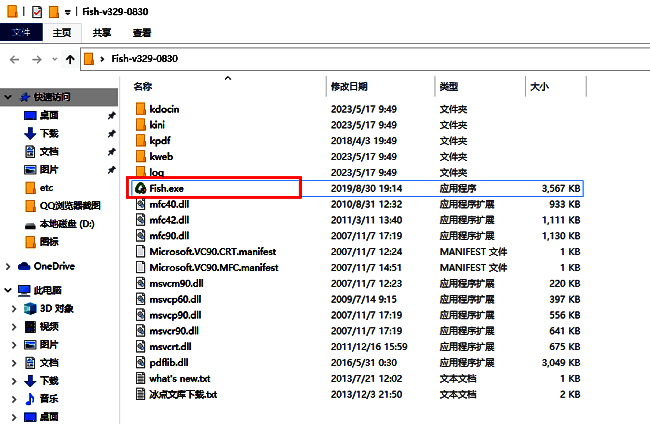This screenshot has width=650, height=424.
Task: Click the Forward navigation arrow
Action: [37, 59]
